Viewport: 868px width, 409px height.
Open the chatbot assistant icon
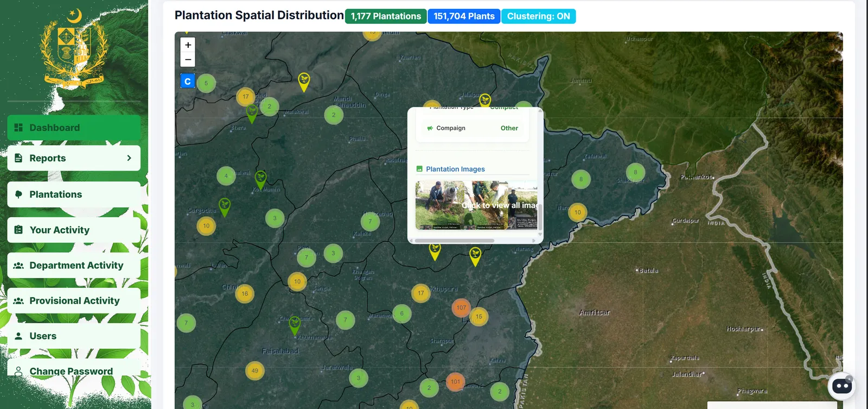click(841, 386)
